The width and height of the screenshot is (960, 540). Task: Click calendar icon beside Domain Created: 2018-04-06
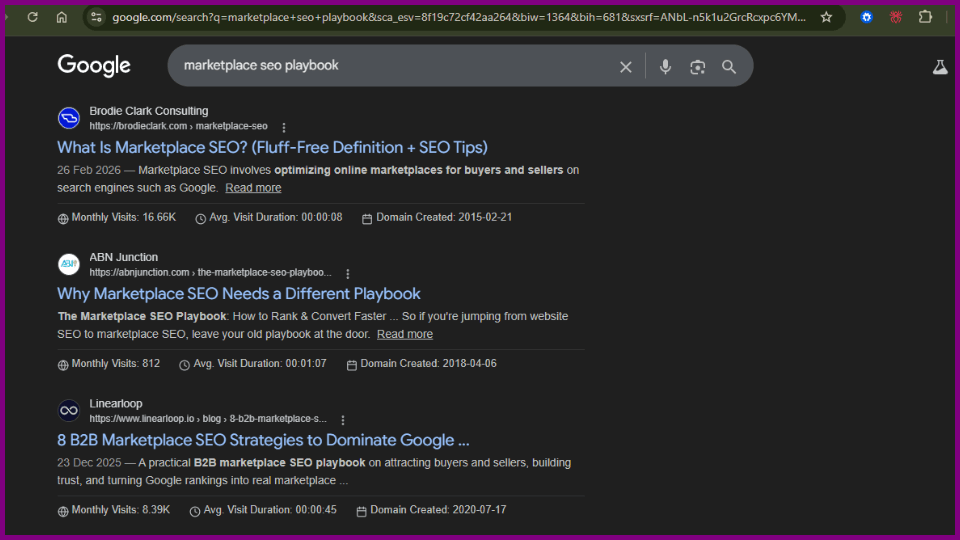click(351, 365)
